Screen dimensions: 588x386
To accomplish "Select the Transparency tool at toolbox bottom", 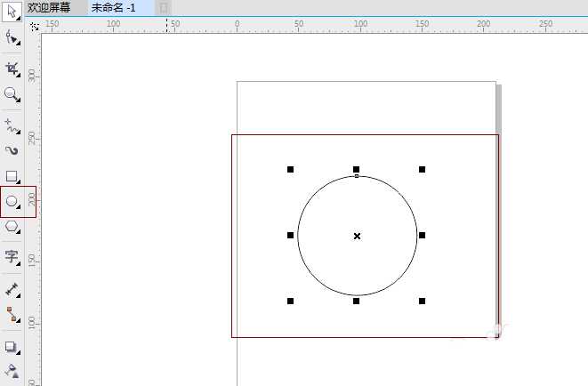I will pos(12,370).
